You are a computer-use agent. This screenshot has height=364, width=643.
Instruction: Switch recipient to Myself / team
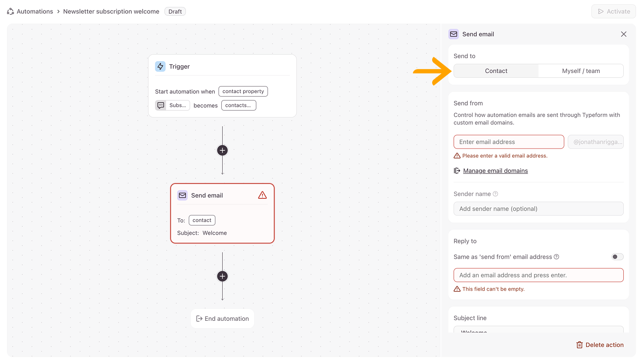click(x=581, y=71)
